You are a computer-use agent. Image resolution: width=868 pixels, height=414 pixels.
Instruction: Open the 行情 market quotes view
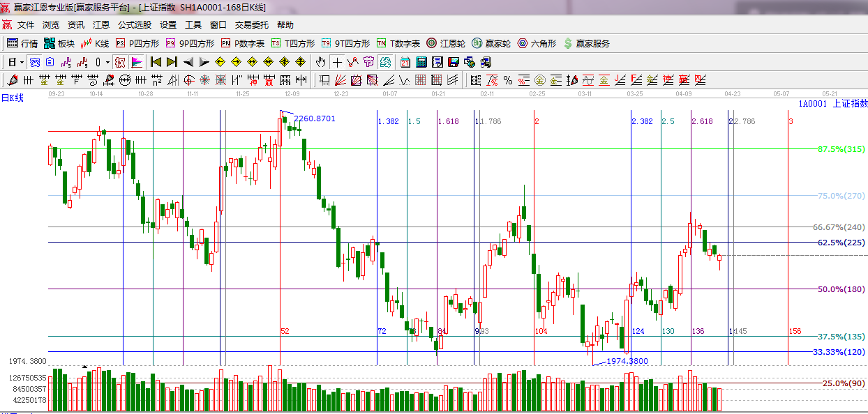(x=22, y=43)
